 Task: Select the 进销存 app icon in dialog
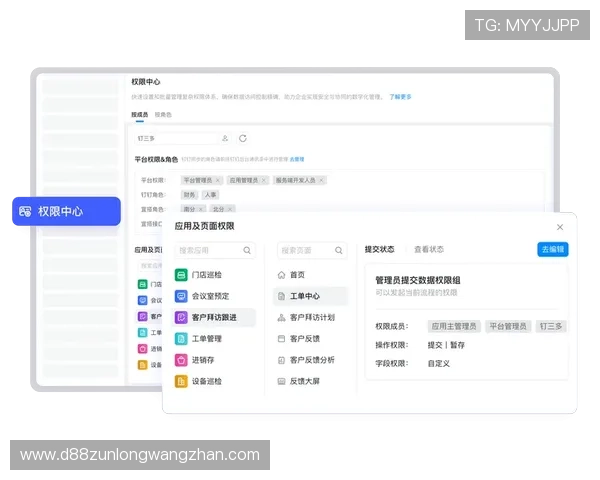(181, 360)
